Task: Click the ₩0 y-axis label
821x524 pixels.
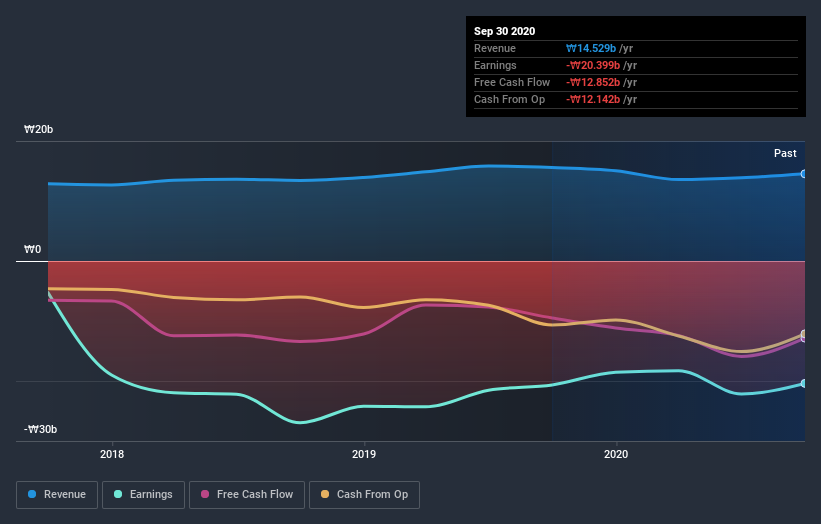Action: pos(32,249)
